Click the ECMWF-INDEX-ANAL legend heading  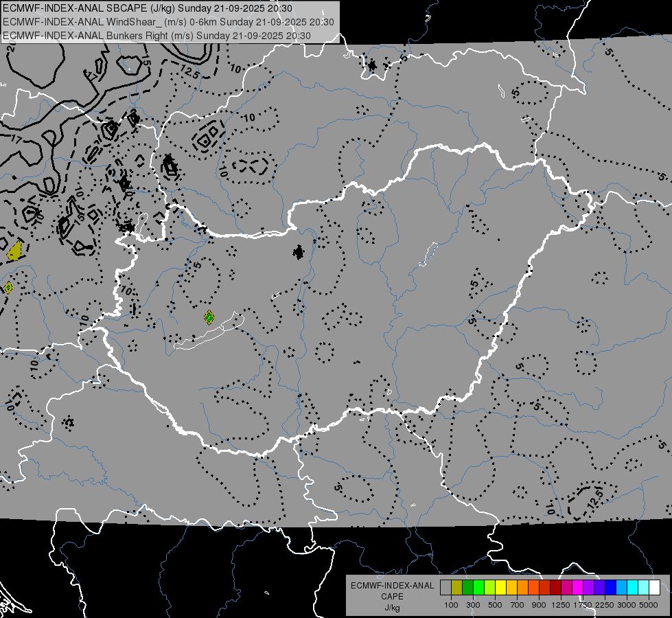click(x=392, y=586)
